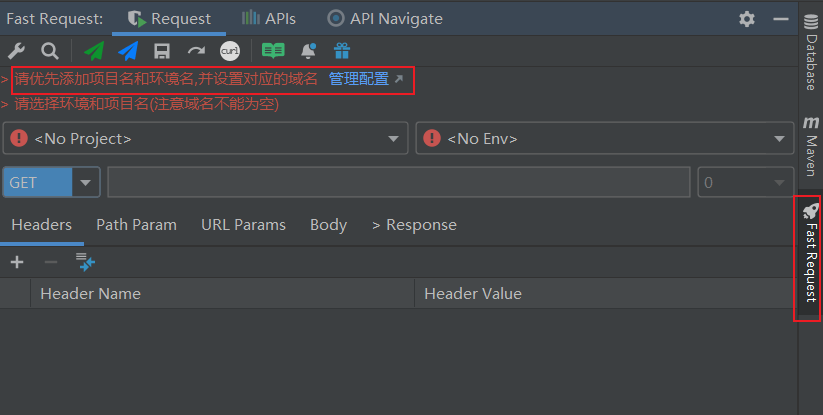Send request with the green paper plane

[94, 51]
